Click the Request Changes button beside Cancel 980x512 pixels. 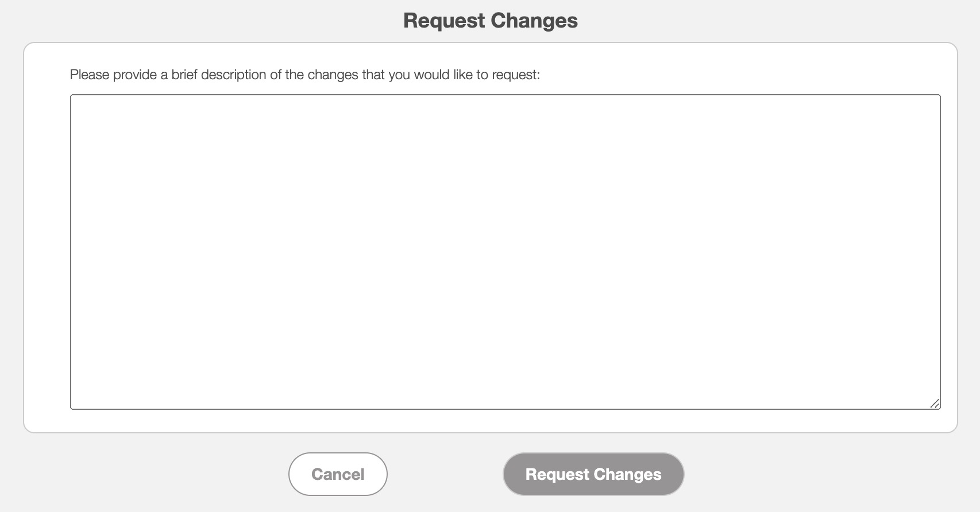click(593, 474)
